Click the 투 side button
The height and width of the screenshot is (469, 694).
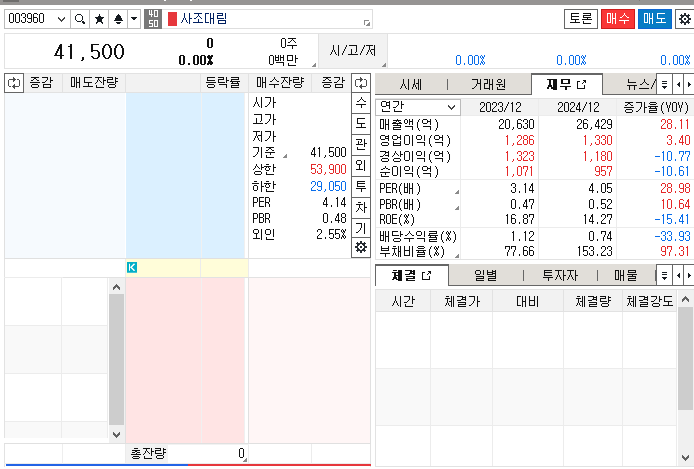[361, 186]
